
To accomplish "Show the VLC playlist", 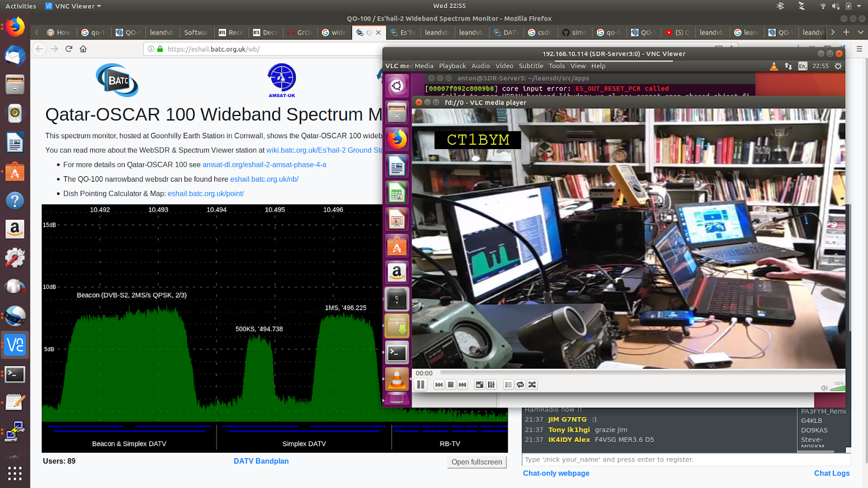I will (508, 384).
